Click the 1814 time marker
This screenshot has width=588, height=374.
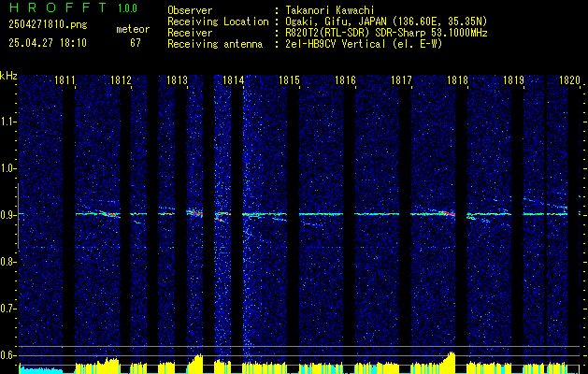point(233,79)
